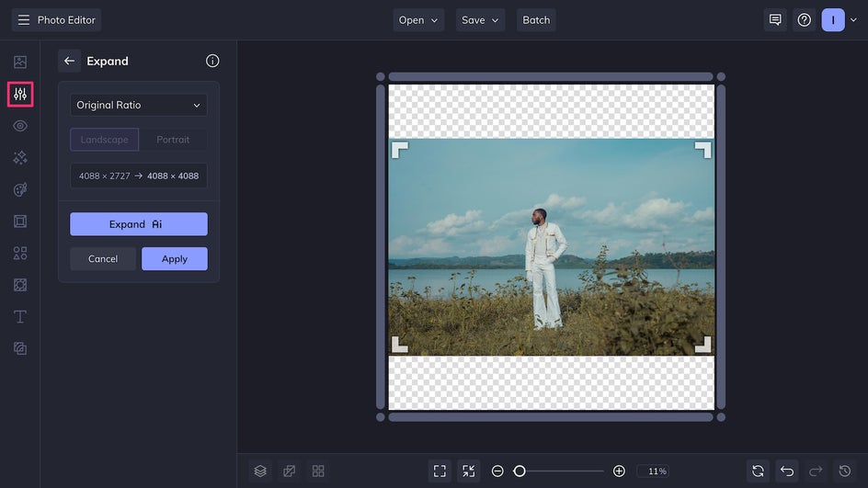868x488 pixels.
Task: Click the 11% zoom percentage field
Action: click(x=657, y=471)
